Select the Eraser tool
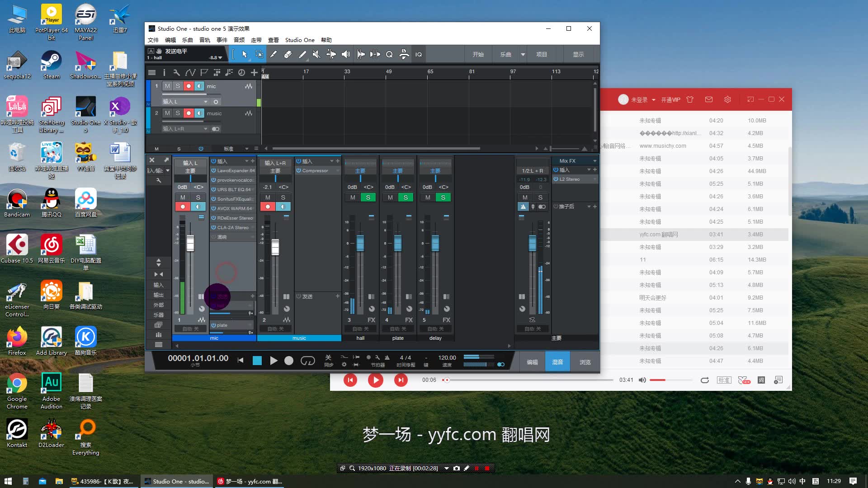Image resolution: width=868 pixels, height=488 pixels. (x=288, y=54)
